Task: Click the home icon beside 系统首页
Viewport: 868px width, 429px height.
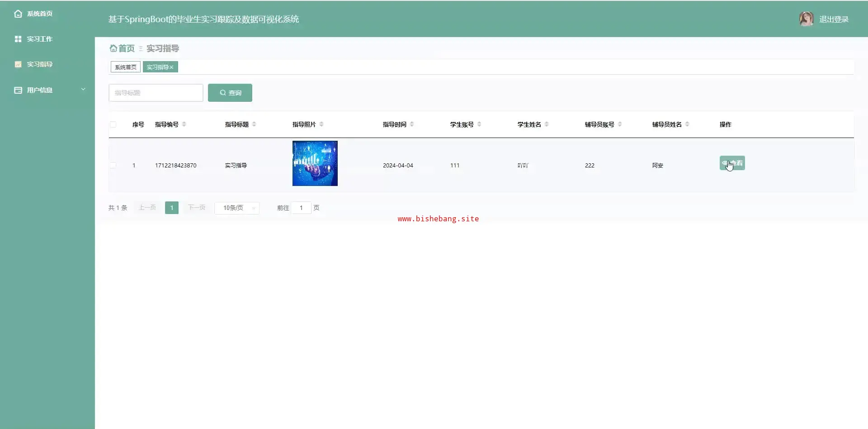Action: click(18, 14)
